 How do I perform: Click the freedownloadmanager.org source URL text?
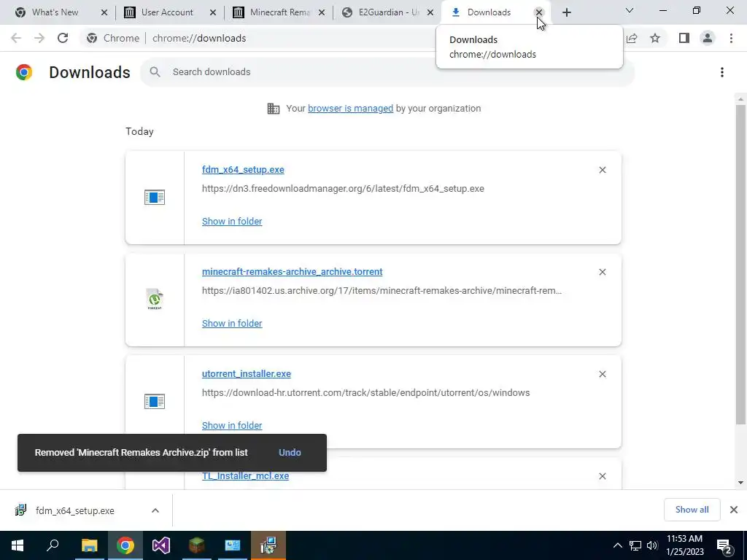click(343, 189)
